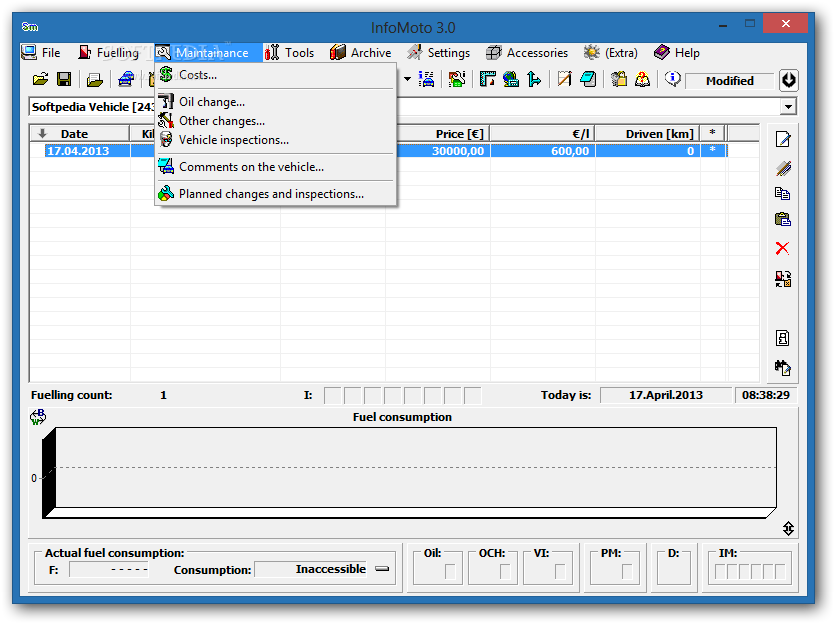Click the new entry icon in right sidebar

point(782,139)
